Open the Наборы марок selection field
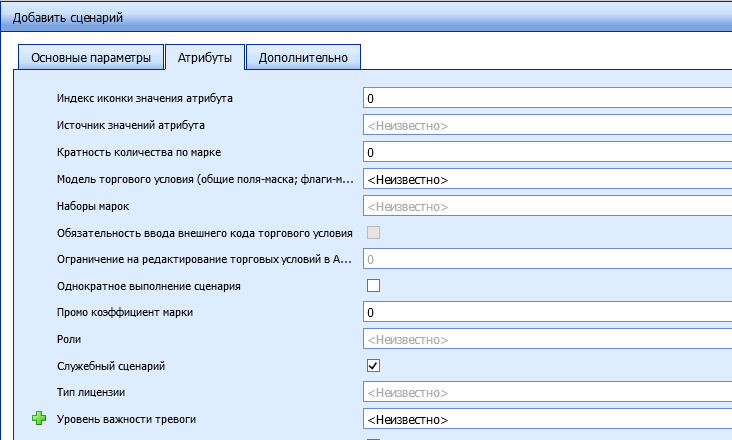 click(x=546, y=206)
